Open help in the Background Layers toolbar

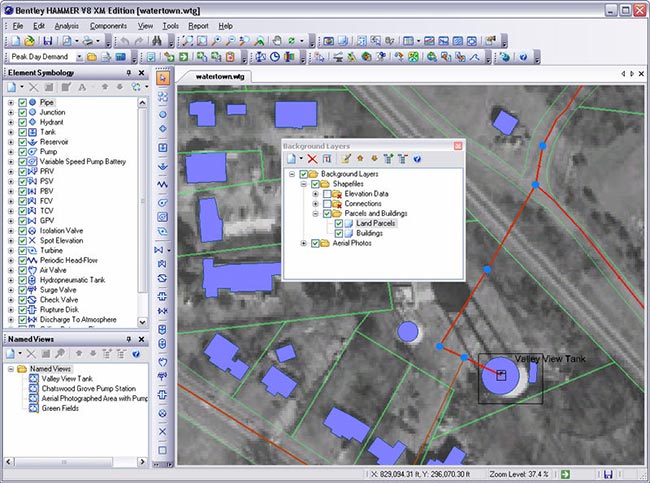click(x=417, y=159)
